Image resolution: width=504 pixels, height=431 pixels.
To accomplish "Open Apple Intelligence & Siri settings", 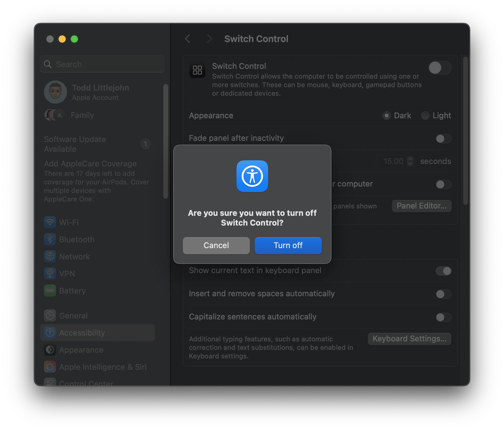I will pyautogui.click(x=50, y=367).
